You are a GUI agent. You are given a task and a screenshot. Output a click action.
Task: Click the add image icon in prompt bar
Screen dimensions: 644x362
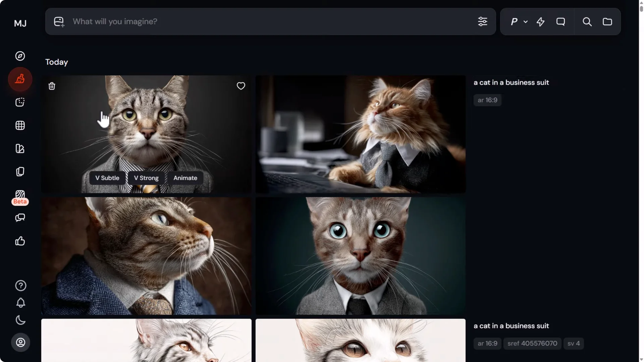(59, 22)
